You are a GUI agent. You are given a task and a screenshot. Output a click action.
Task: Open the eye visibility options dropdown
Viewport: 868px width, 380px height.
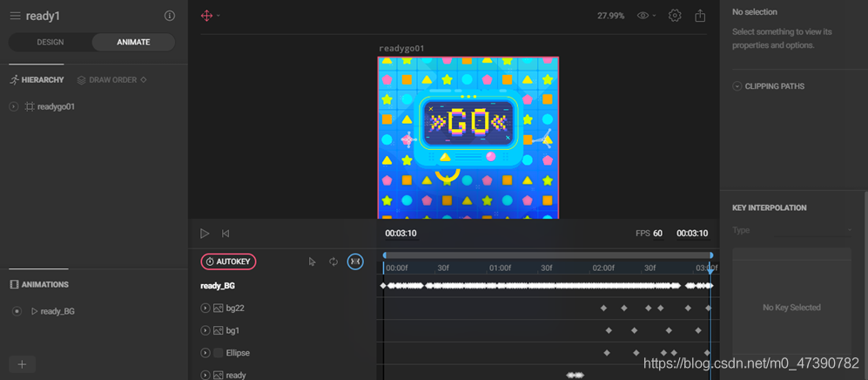point(646,16)
